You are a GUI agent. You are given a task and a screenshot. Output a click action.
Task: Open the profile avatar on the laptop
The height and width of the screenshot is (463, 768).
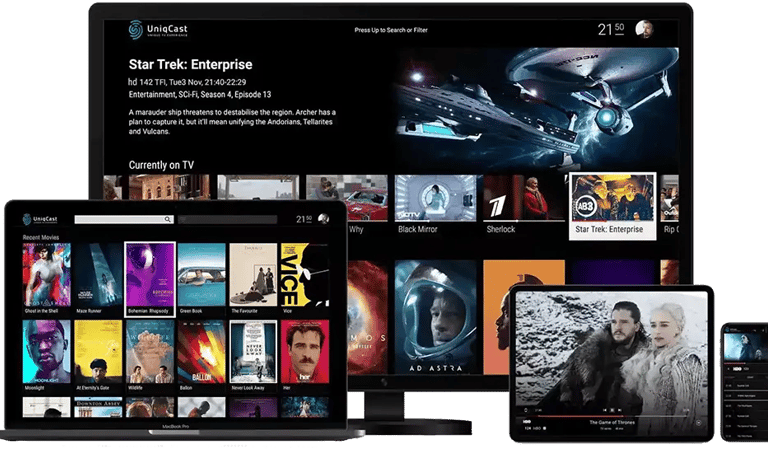(323, 219)
